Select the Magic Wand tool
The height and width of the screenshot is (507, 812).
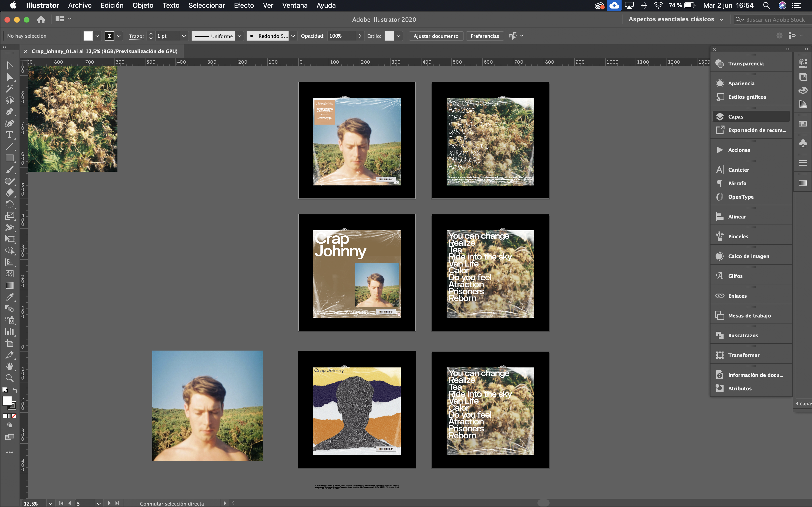(9, 89)
